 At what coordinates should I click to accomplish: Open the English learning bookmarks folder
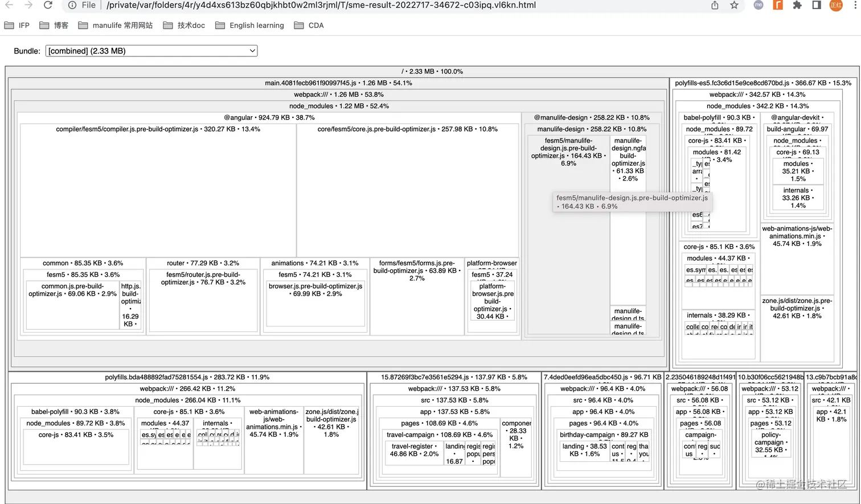pyautogui.click(x=249, y=26)
